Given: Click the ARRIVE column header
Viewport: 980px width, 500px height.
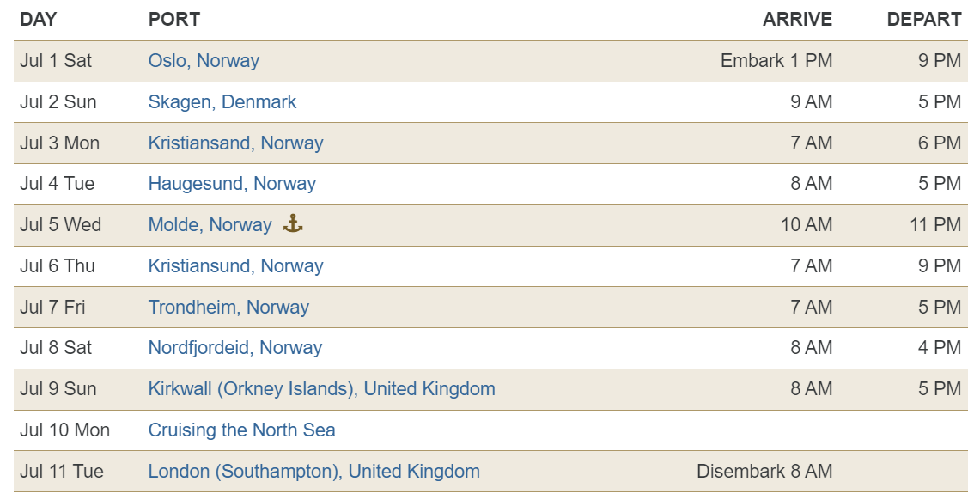Looking at the screenshot, I should 798,20.
